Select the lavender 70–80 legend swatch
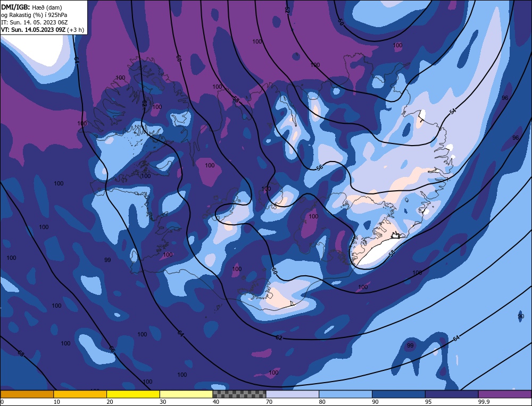Image resolution: width=532 pixels, height=406 pixels. (x=293, y=394)
